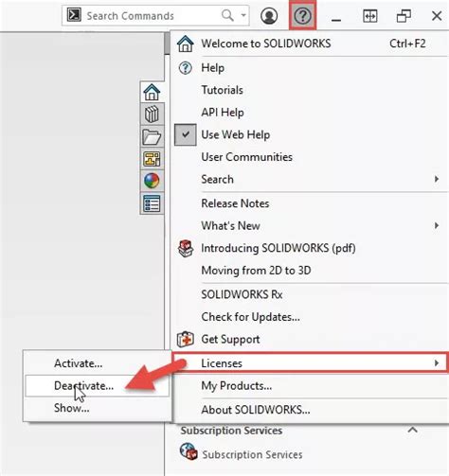The height and width of the screenshot is (476, 449).
Task: Select the What's New menu label
Action: [230, 225]
